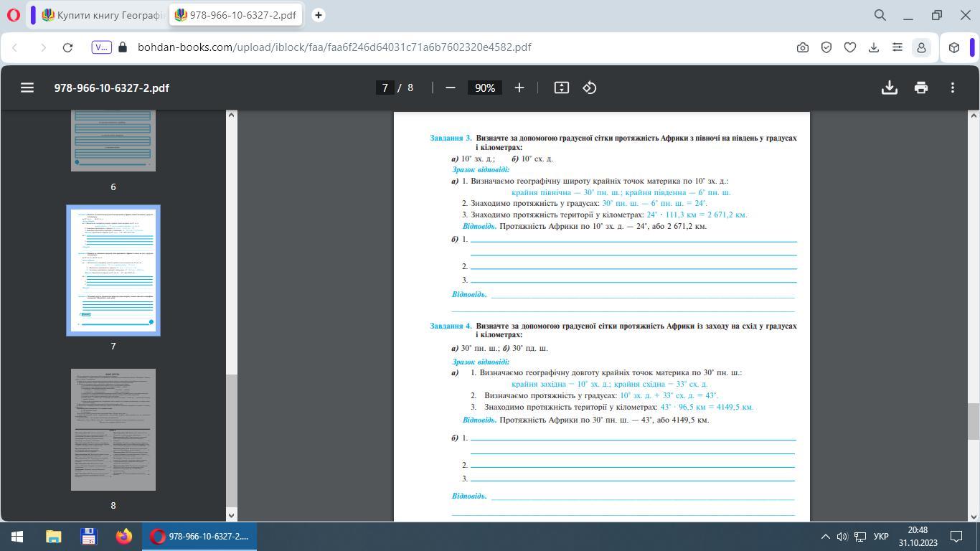Viewport: 980px width, 551px height.
Task: Select page 6 thumbnail
Action: tap(113, 141)
